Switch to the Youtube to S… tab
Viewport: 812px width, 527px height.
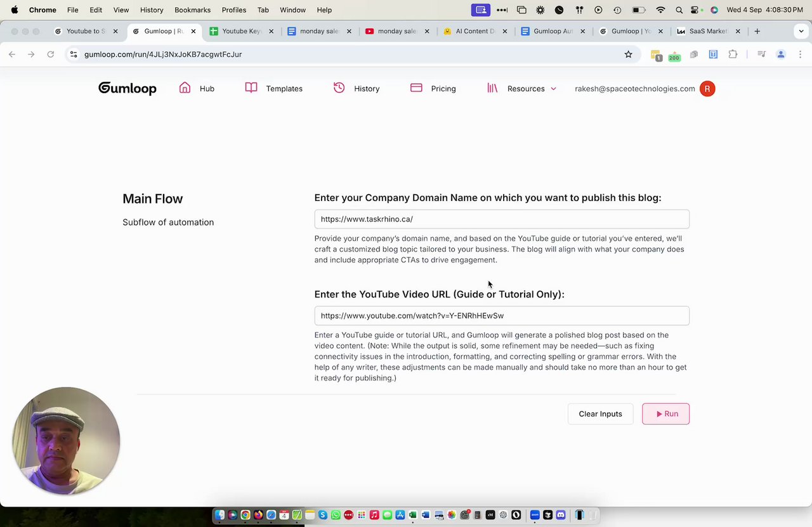[x=86, y=31]
